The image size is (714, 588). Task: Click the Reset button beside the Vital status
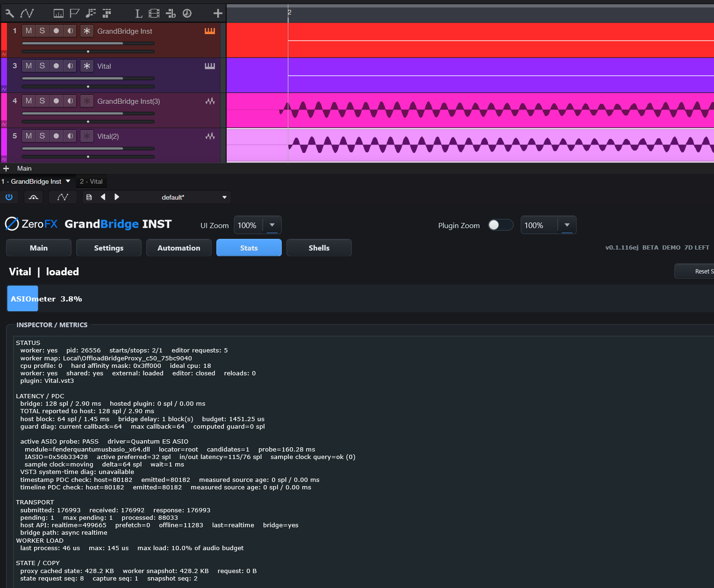click(694, 271)
